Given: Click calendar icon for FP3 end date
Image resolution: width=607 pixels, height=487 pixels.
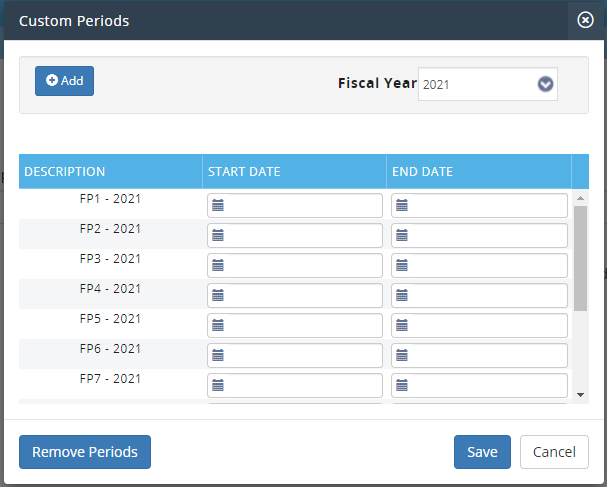Looking at the screenshot, I should (x=402, y=266).
